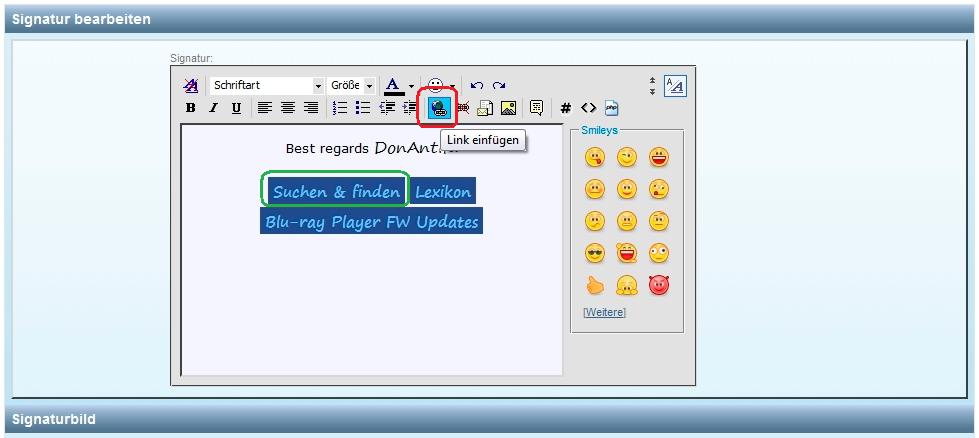Viewport: 979px width, 438px height.
Task: Insert the red devil smiley
Action: (x=658, y=286)
